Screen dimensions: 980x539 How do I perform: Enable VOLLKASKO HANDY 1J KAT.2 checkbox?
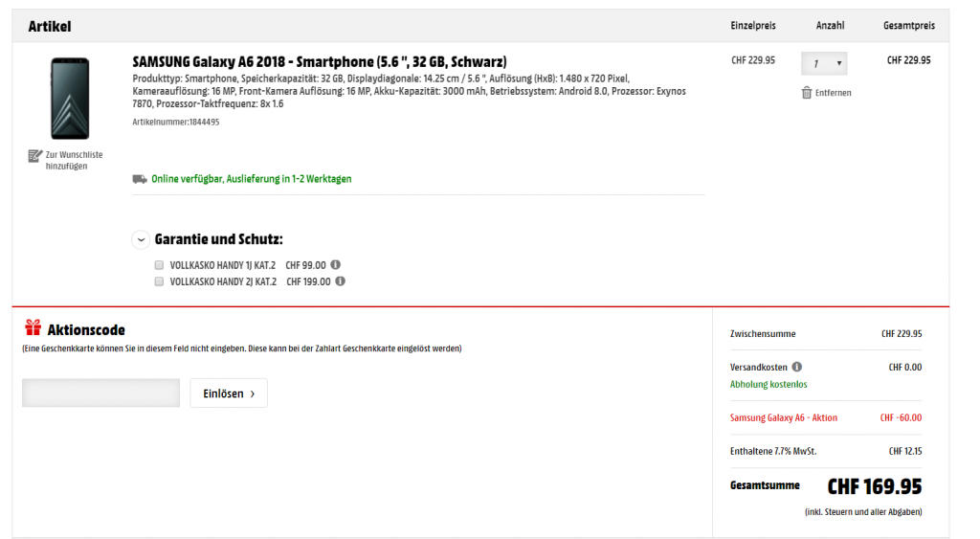pos(159,265)
